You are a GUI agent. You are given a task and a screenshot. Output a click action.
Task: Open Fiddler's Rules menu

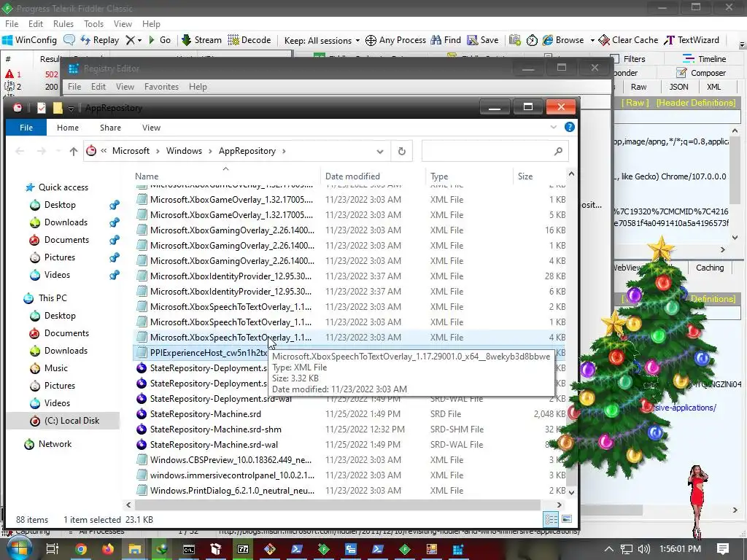[x=63, y=24]
